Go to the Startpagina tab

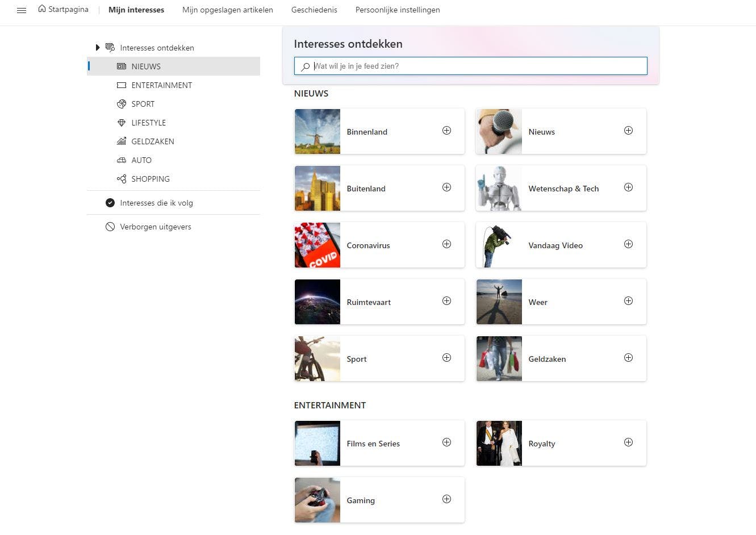coord(64,10)
